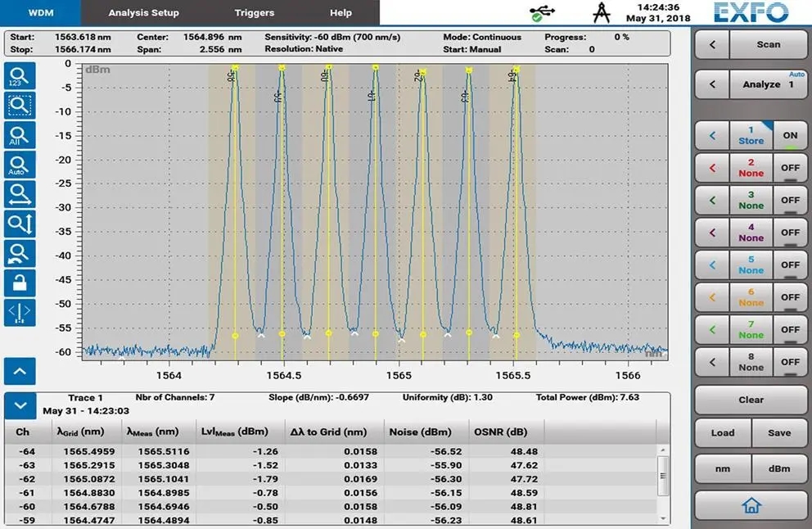Click the results table vertical scrollbar
812x529 pixels.
(664, 483)
